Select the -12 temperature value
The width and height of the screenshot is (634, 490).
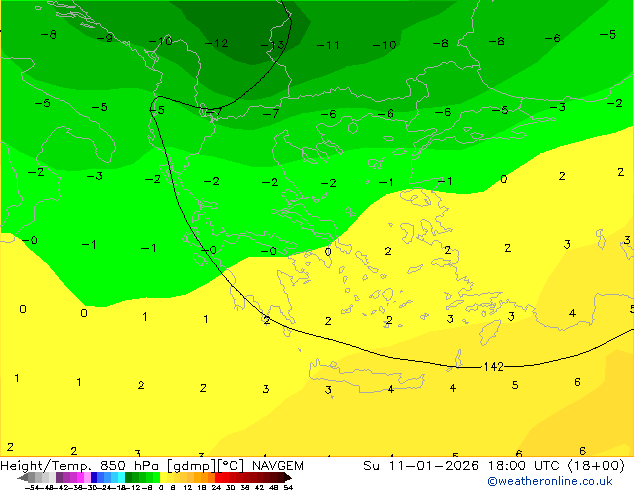217,43
